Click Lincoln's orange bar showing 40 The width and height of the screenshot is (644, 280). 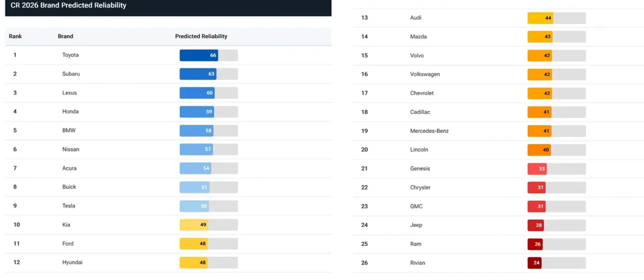tap(556, 150)
